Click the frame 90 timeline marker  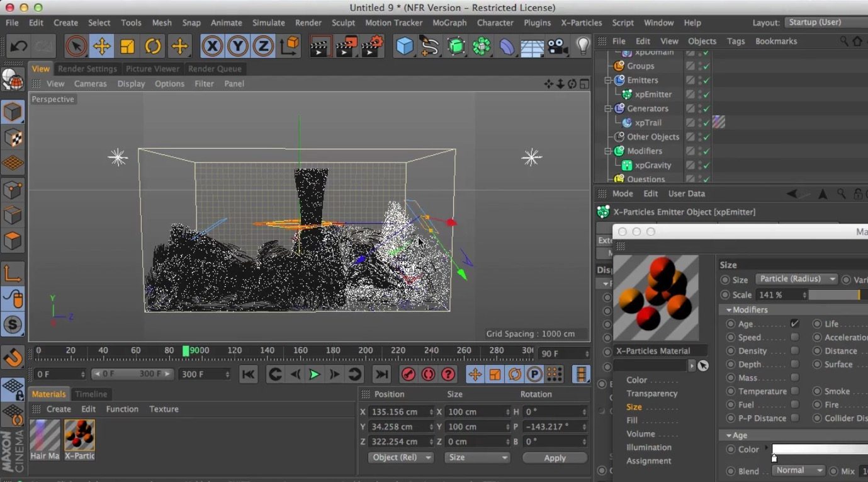pyautogui.click(x=186, y=351)
